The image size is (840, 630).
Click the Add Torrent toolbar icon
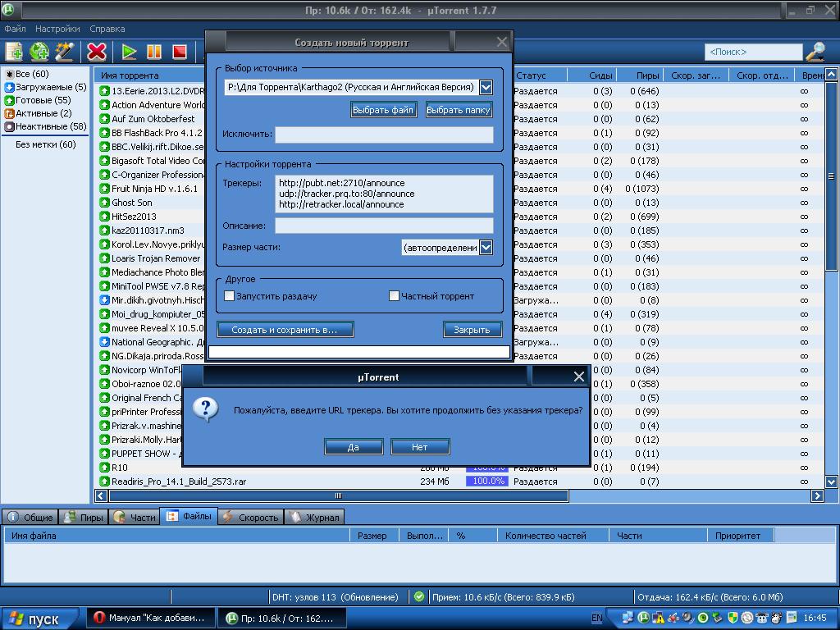point(14,52)
